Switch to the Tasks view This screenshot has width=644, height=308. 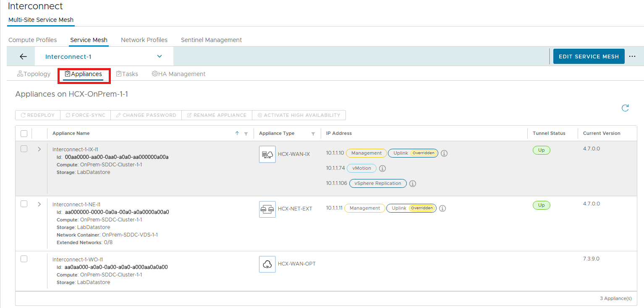127,74
